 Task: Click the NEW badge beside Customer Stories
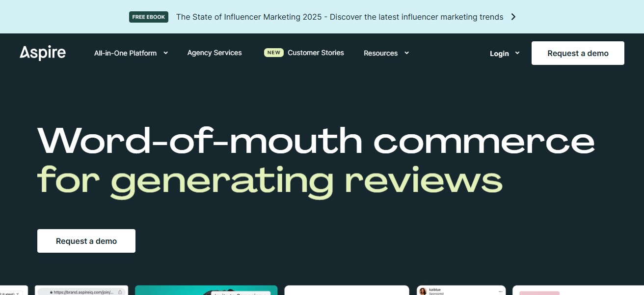click(274, 53)
